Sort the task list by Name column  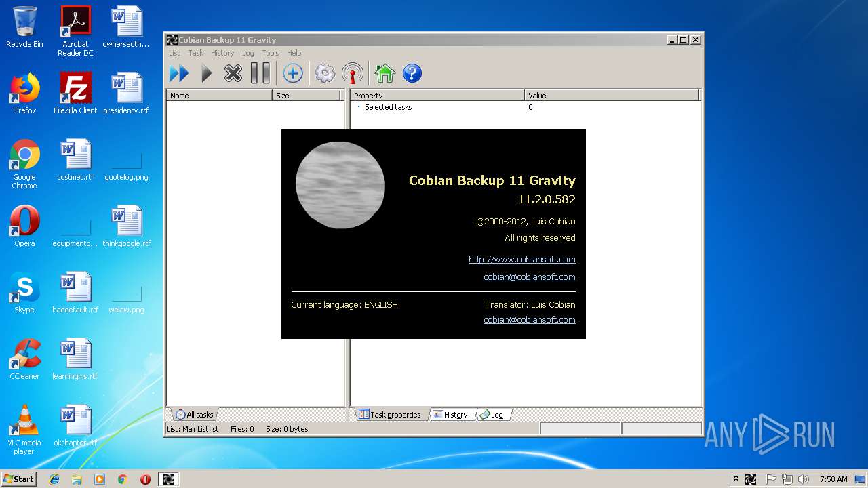pyautogui.click(x=220, y=96)
